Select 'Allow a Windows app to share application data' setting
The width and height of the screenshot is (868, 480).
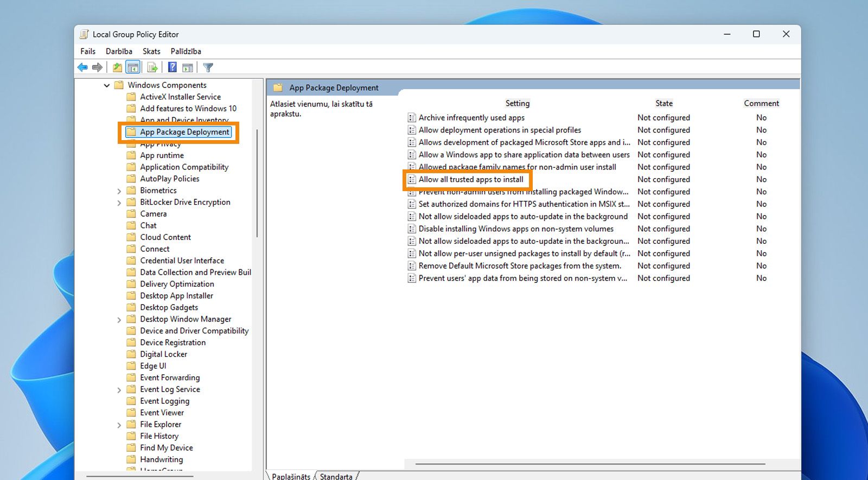coord(524,155)
